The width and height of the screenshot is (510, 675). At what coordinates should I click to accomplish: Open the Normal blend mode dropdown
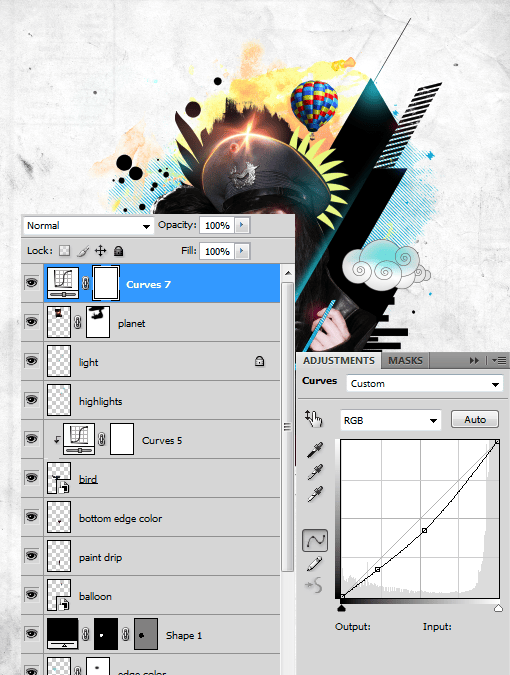click(x=88, y=226)
